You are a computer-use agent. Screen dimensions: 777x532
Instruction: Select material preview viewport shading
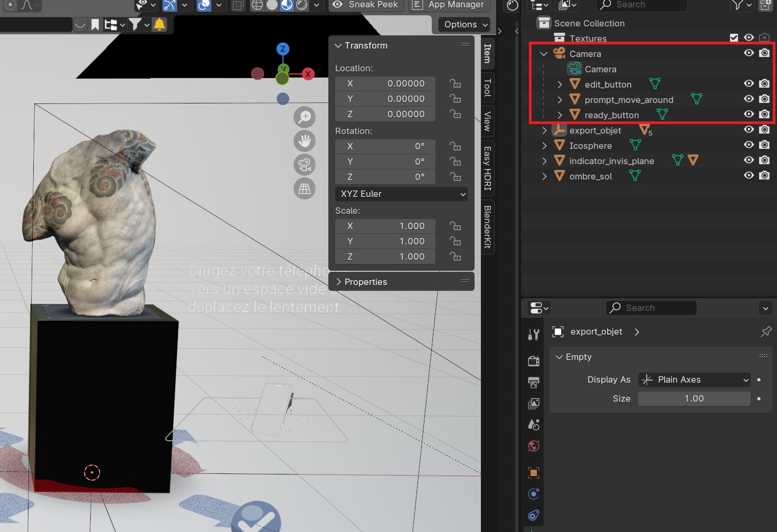(x=287, y=5)
